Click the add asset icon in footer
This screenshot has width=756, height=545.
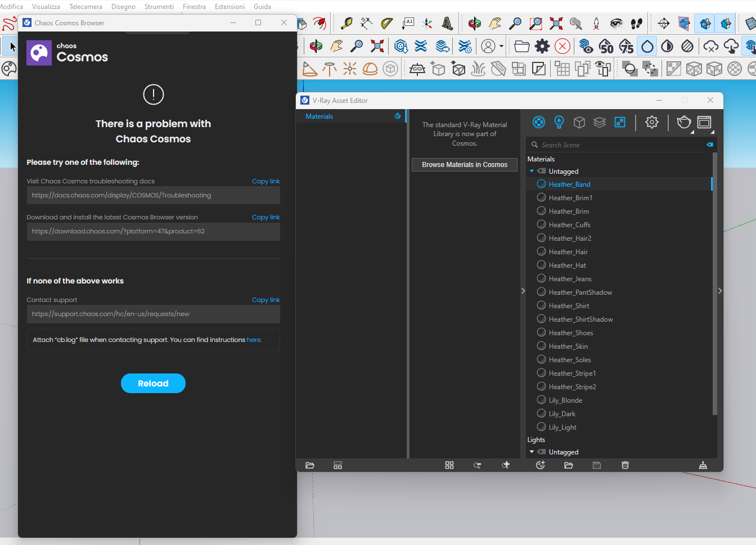click(x=541, y=465)
